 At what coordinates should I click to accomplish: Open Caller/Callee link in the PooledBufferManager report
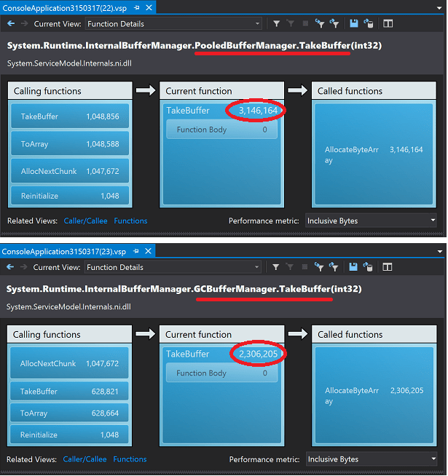[x=85, y=221]
